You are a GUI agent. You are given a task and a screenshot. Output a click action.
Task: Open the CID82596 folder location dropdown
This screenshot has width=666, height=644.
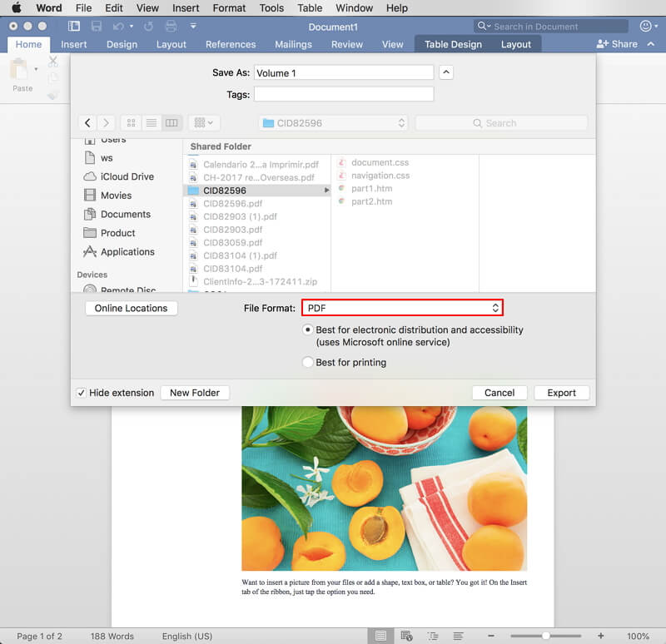tap(333, 122)
